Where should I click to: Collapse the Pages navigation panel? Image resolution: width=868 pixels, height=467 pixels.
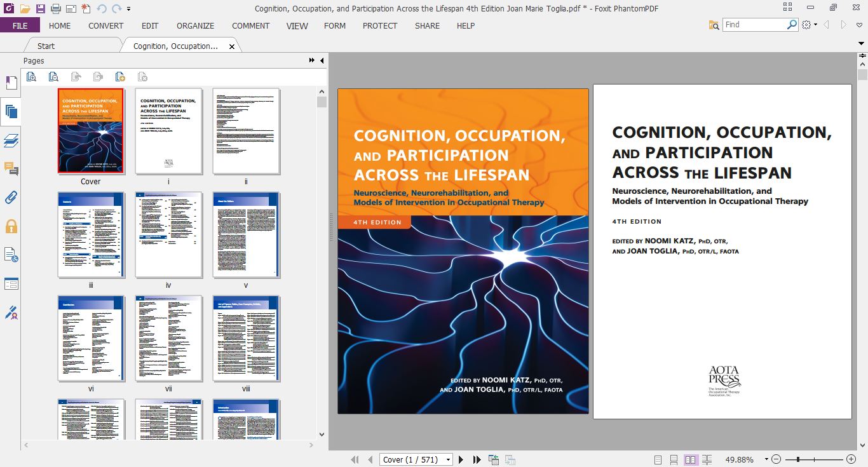322,60
